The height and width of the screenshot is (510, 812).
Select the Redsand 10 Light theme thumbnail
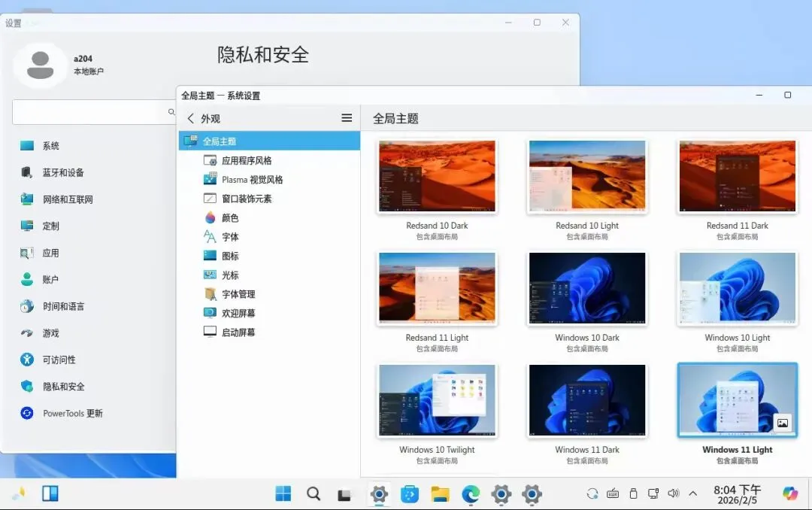click(586, 176)
